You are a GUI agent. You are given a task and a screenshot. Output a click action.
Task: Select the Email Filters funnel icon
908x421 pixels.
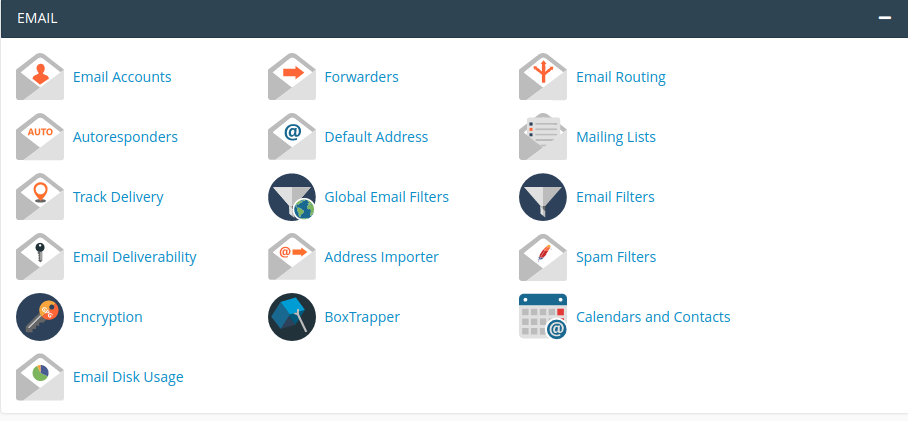[x=543, y=197]
